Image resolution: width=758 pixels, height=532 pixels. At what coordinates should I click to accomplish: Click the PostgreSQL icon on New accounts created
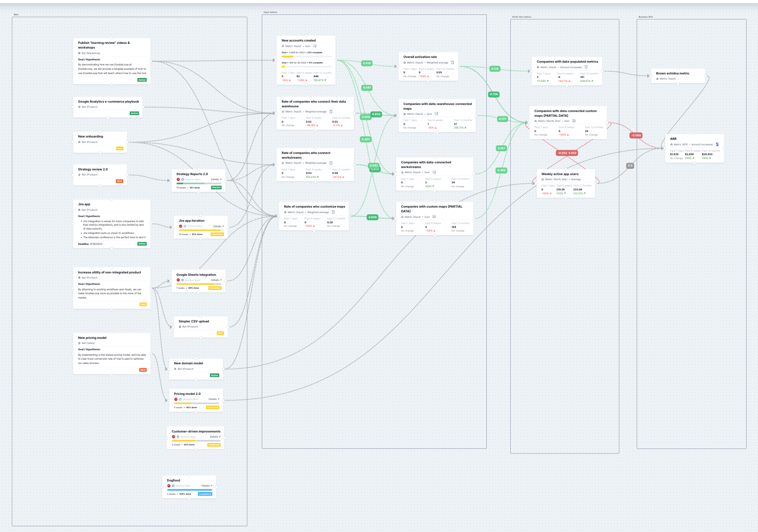coord(315,46)
